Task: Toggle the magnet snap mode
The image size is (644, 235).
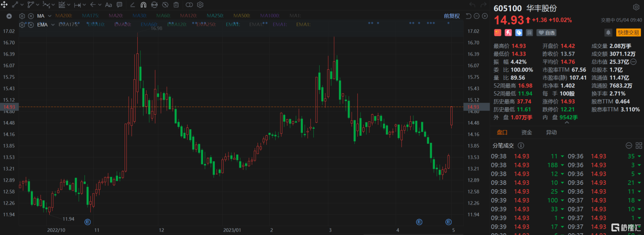Action: click(144, 5)
